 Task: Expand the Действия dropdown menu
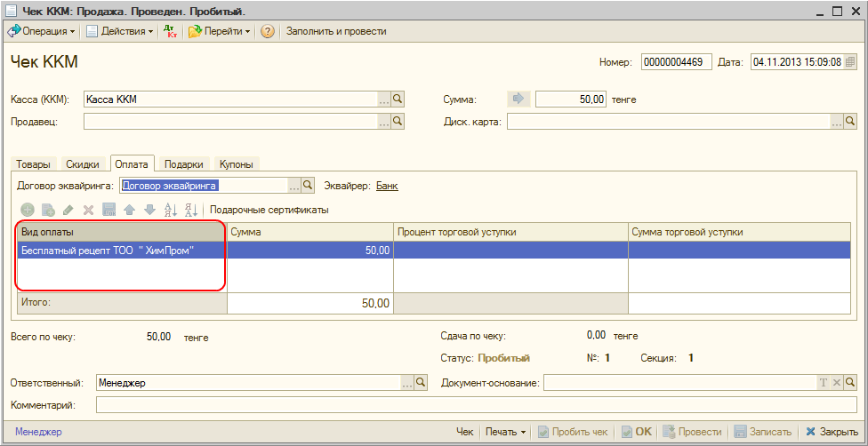click(120, 31)
